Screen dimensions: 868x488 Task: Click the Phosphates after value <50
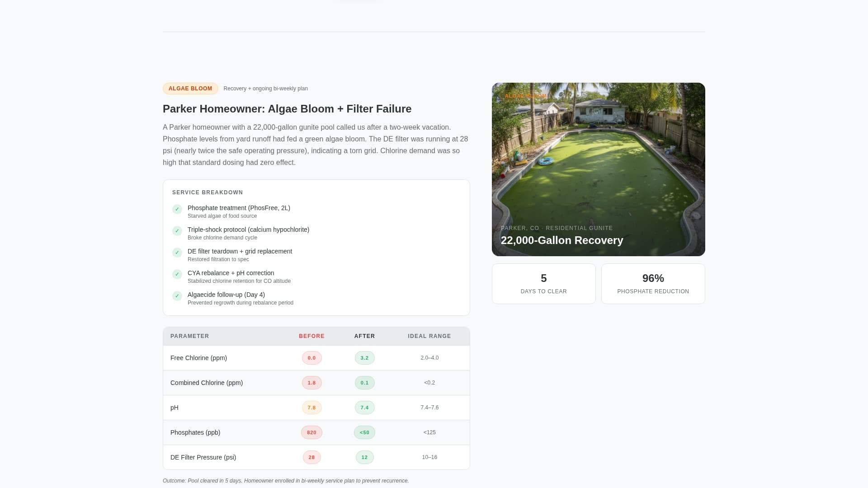click(x=365, y=432)
